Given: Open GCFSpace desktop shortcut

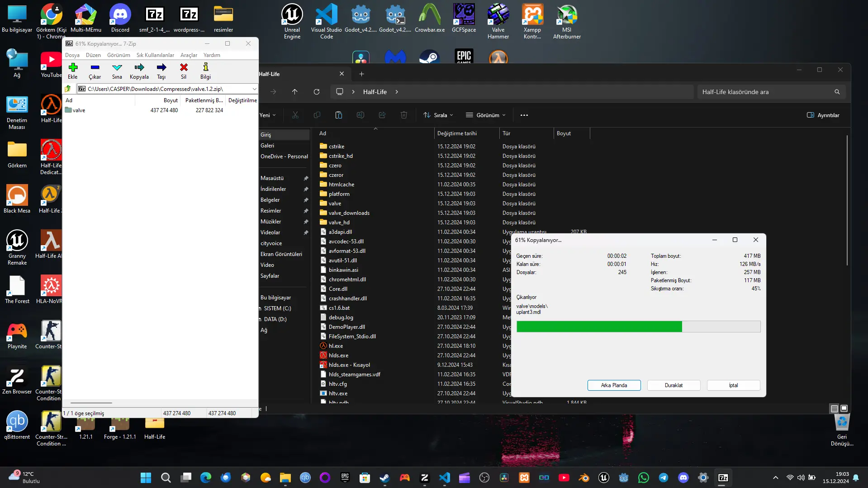Looking at the screenshot, I should 464,18.
